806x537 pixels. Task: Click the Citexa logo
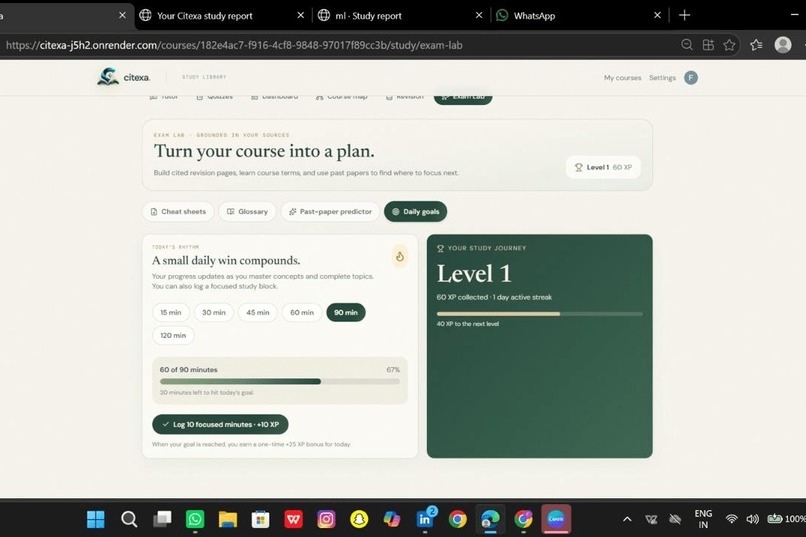pos(123,77)
